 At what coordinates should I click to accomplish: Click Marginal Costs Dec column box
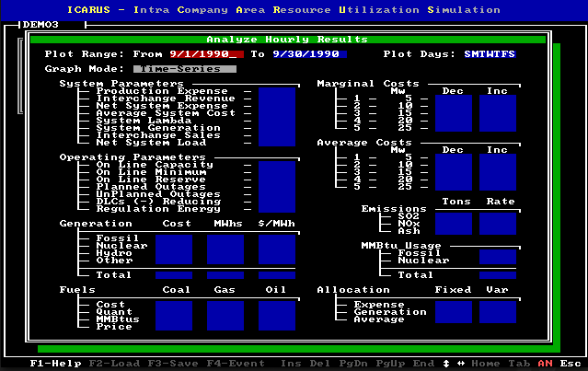click(453, 114)
